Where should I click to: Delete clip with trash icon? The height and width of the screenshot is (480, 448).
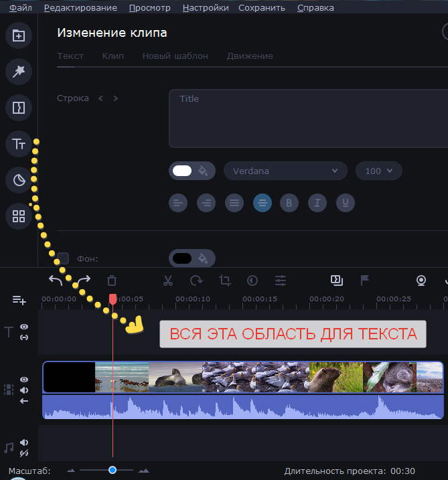[112, 281]
